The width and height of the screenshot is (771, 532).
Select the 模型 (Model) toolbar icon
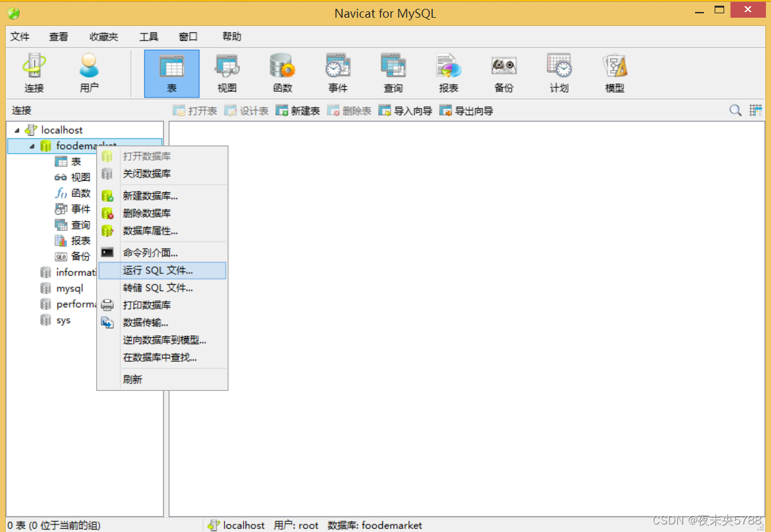coord(615,73)
